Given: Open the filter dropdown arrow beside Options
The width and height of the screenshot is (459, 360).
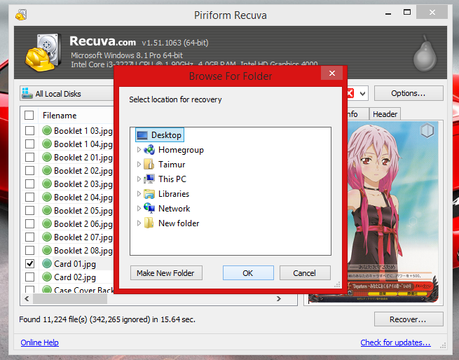Looking at the screenshot, I should coord(362,94).
